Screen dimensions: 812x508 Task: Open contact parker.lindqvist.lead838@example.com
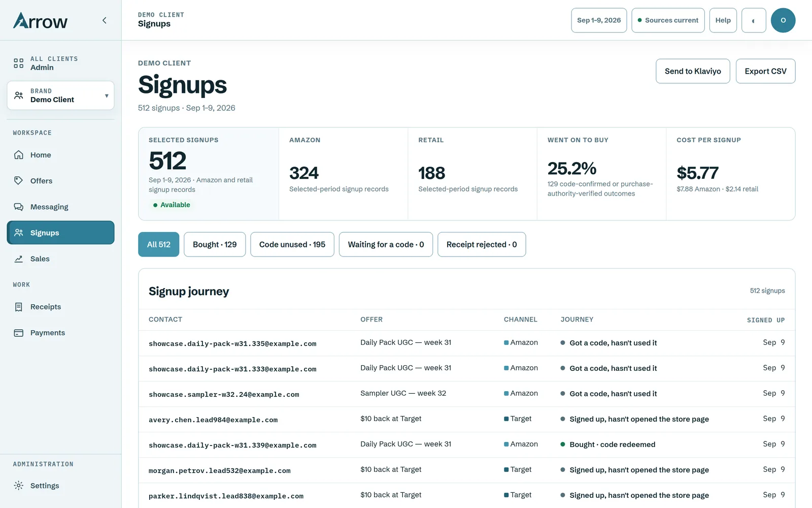click(226, 496)
